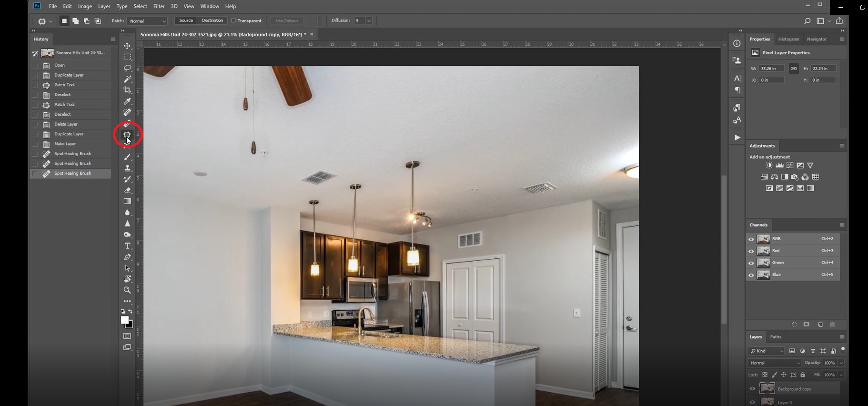Enable the Transparent checkbox

click(233, 20)
